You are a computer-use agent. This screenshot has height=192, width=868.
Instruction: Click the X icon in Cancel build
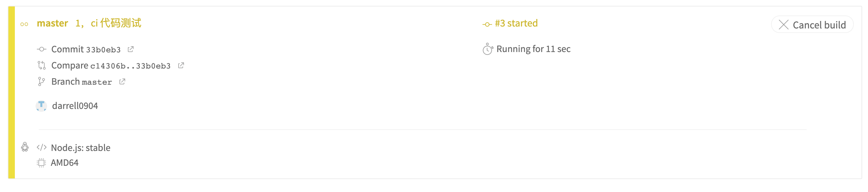(x=783, y=25)
